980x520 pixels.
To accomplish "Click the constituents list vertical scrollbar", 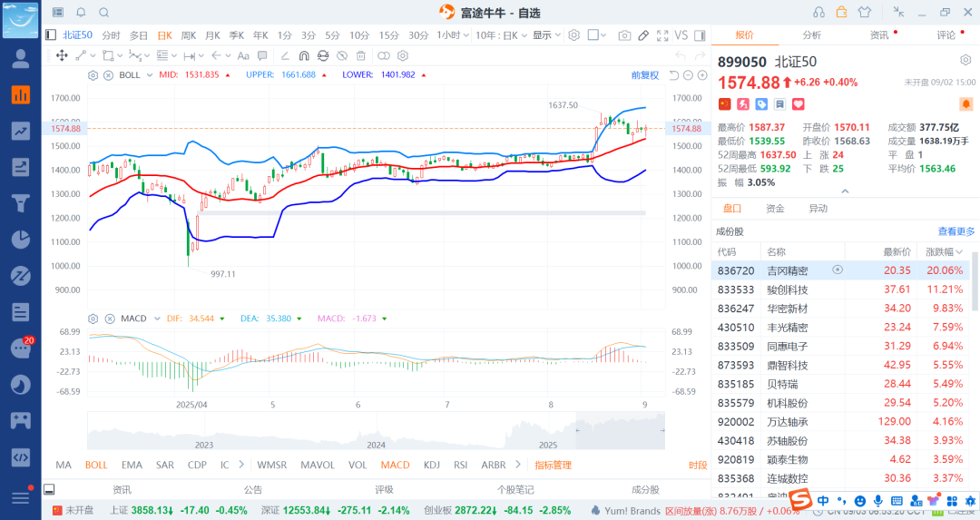I will click(x=975, y=281).
